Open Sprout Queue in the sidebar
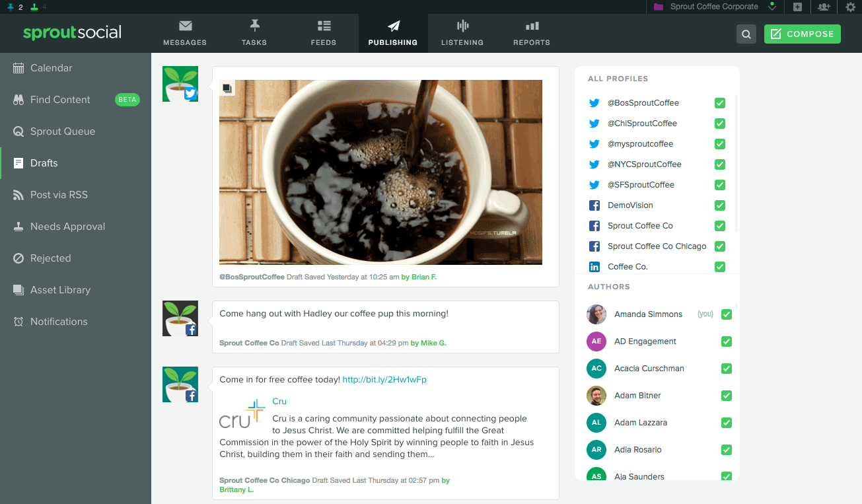This screenshot has width=862, height=504. pyautogui.click(x=75, y=131)
